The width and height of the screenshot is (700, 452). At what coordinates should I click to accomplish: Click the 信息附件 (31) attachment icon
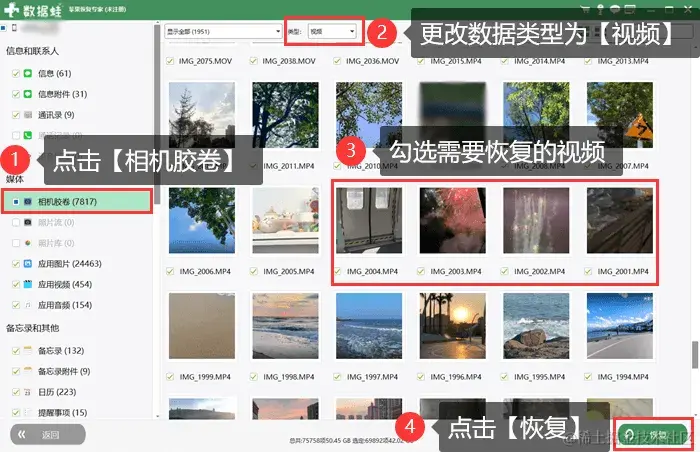[28, 94]
